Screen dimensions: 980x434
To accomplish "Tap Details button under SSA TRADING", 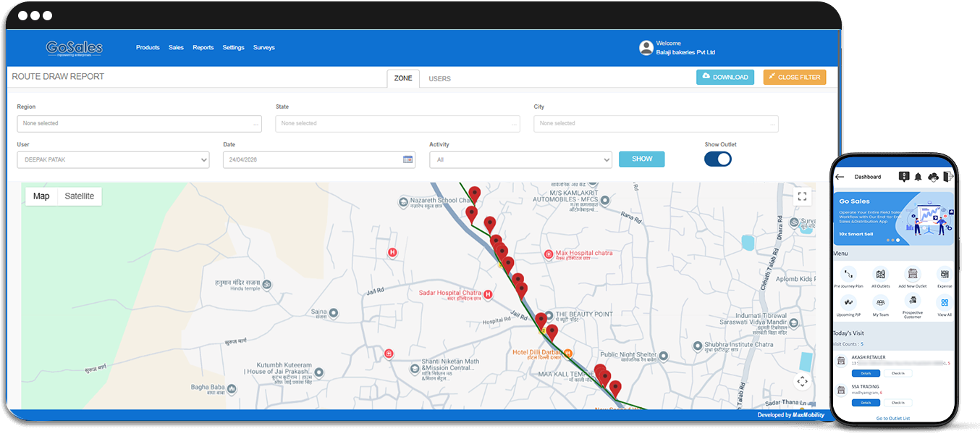I will coord(866,402).
